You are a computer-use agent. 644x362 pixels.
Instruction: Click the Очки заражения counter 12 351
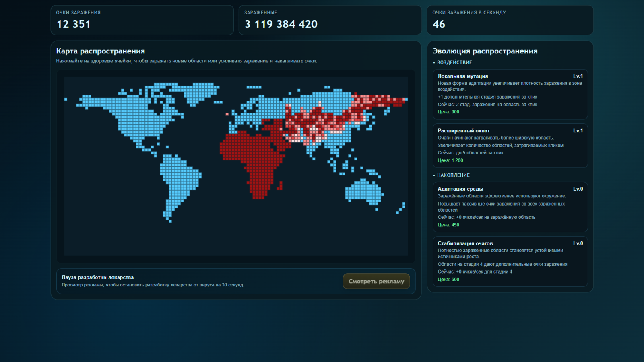pyautogui.click(x=74, y=24)
